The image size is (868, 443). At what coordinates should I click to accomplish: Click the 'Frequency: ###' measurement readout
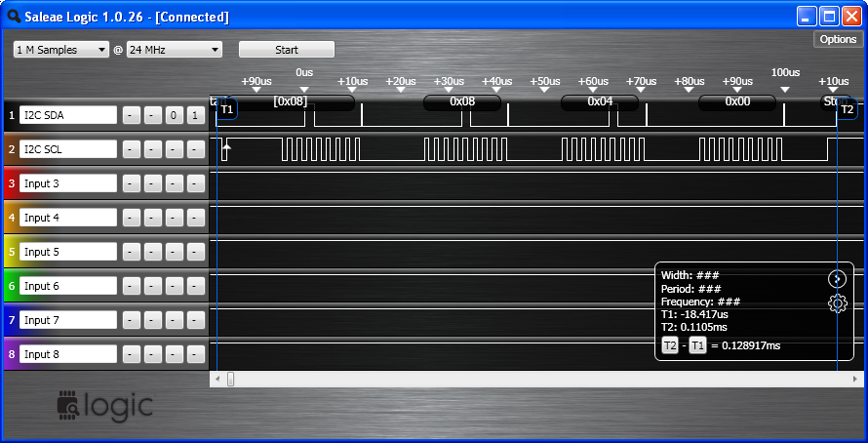pos(701,302)
